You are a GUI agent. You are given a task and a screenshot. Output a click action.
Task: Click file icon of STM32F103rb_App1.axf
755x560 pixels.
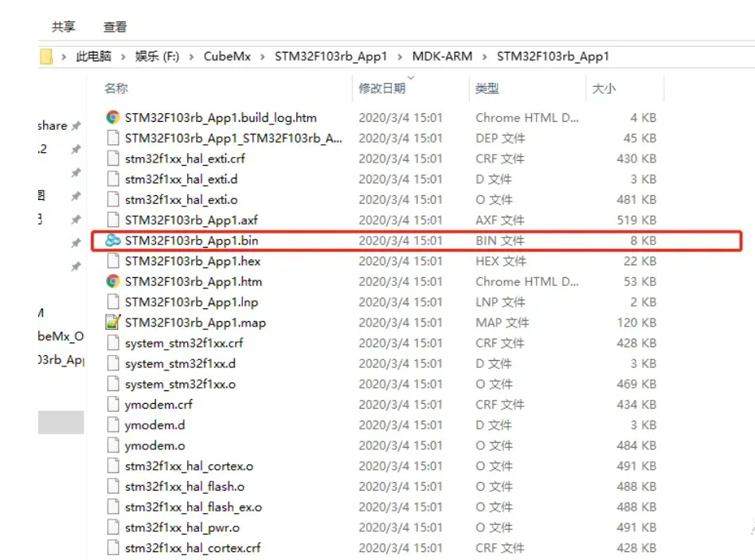click(112, 220)
